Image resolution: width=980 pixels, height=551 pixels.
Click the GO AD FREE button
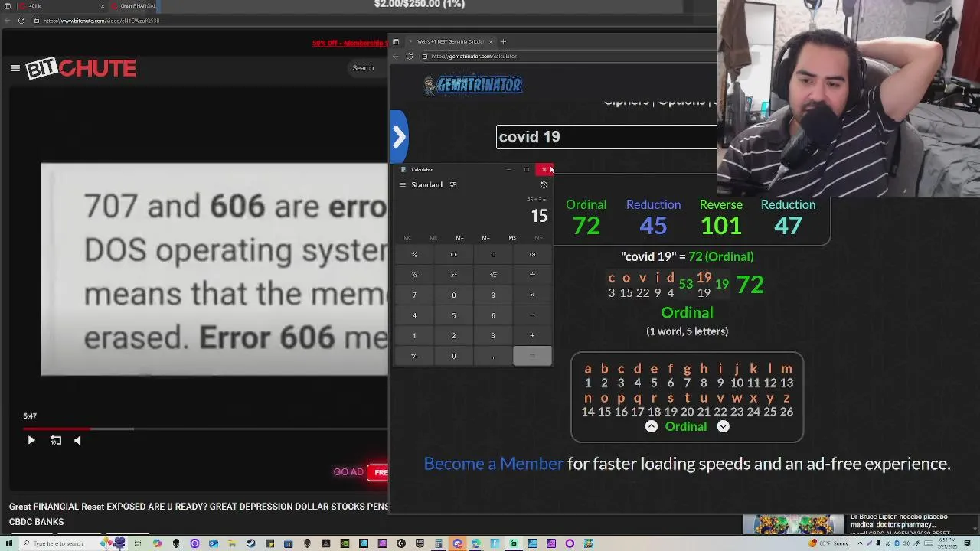[x=361, y=472]
